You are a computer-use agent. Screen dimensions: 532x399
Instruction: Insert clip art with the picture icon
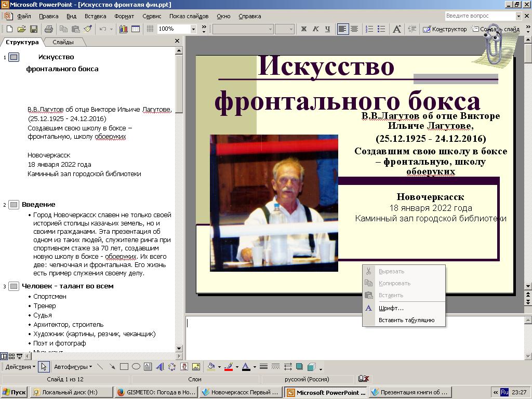coord(184,367)
